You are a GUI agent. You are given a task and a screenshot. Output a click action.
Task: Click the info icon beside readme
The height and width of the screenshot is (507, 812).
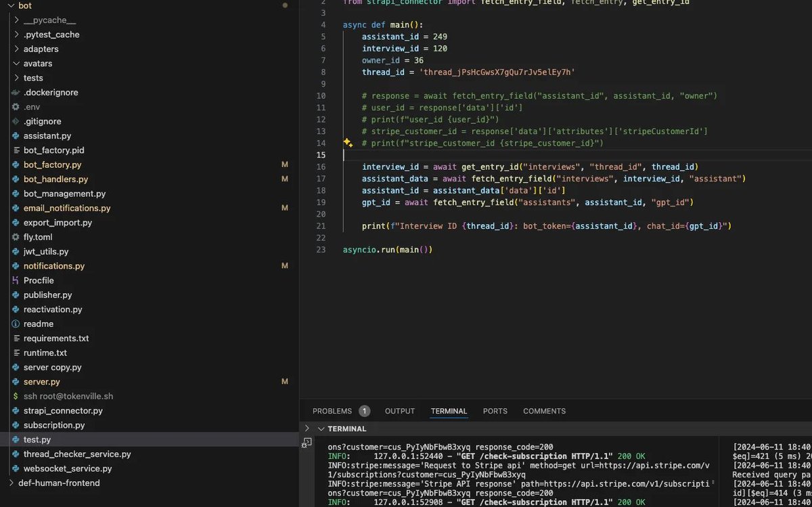(16, 324)
